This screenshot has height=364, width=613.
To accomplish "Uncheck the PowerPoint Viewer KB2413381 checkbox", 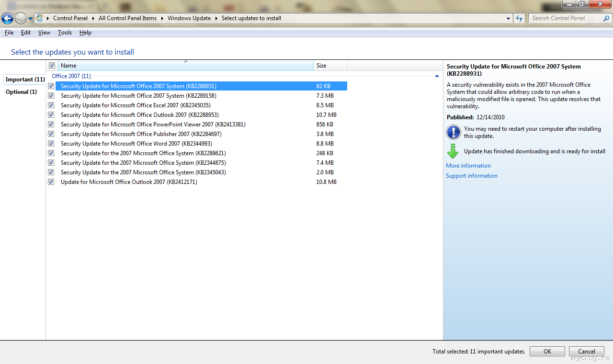I will pyautogui.click(x=51, y=125).
